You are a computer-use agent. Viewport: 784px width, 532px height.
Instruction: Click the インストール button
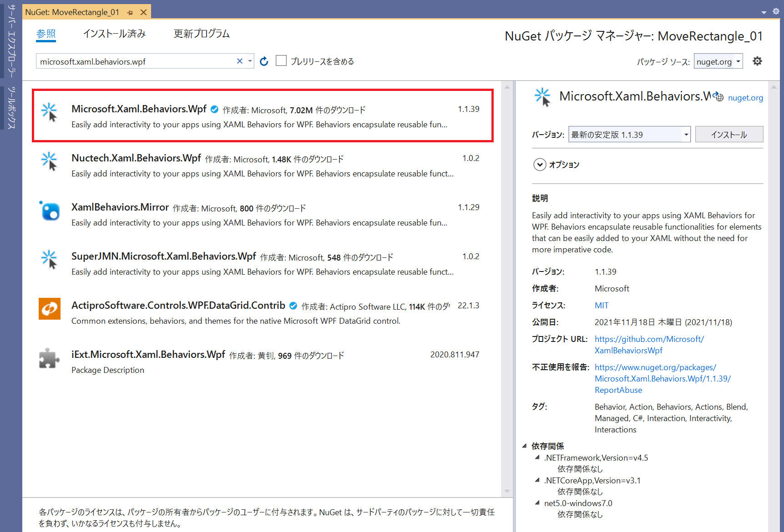pos(729,135)
